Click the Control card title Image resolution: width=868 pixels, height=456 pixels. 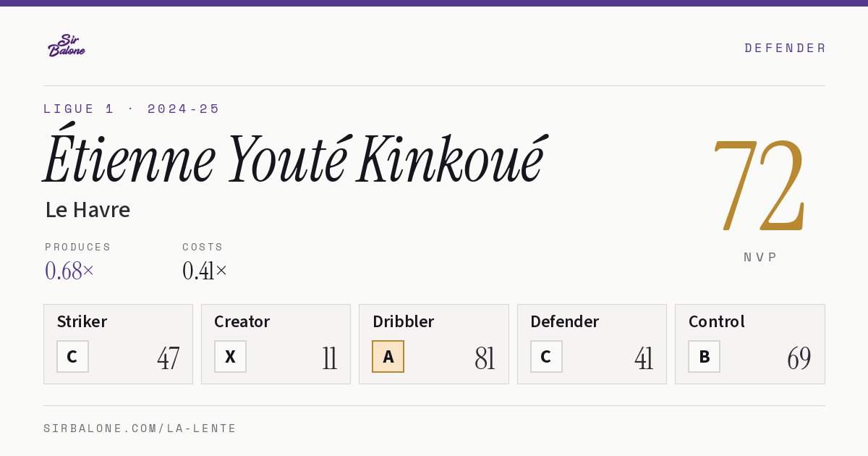[x=717, y=321]
